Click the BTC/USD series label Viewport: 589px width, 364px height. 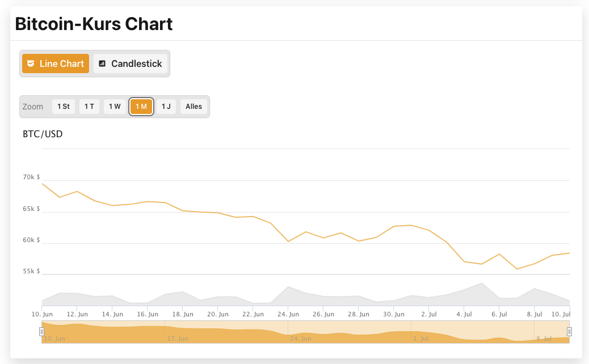pyautogui.click(x=42, y=134)
